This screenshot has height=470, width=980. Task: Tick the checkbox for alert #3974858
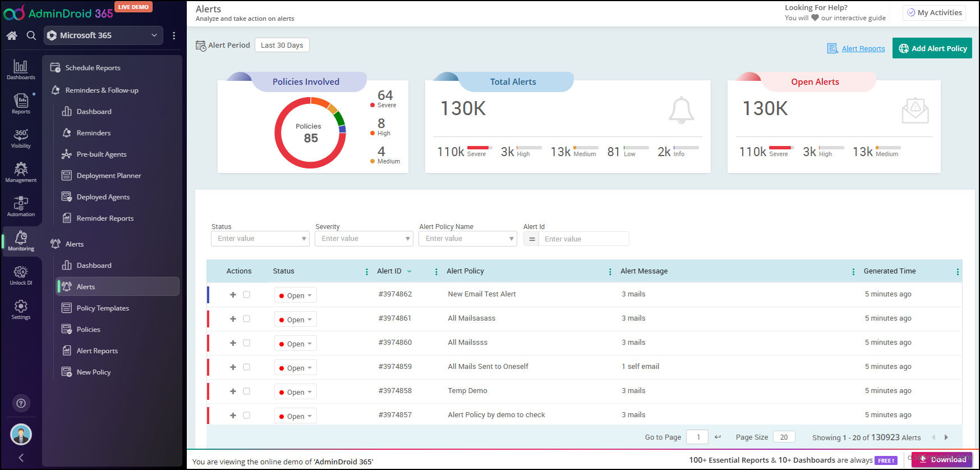pyautogui.click(x=246, y=391)
